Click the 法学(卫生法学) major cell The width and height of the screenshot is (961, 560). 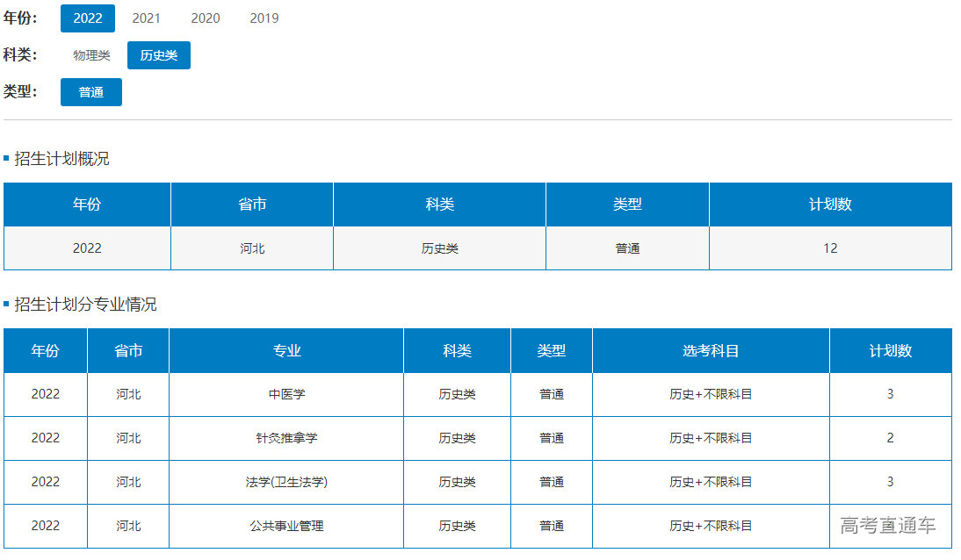pos(286,482)
